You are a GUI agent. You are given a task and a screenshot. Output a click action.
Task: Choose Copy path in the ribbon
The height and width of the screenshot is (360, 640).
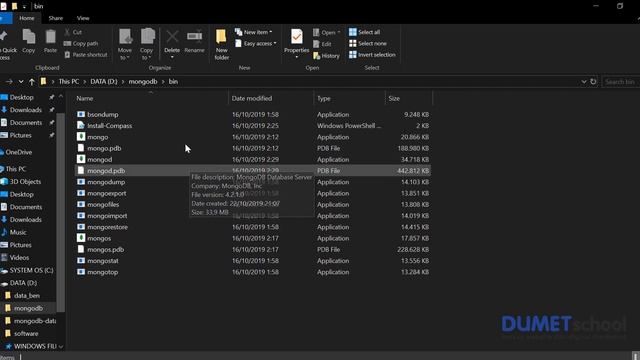click(x=81, y=43)
